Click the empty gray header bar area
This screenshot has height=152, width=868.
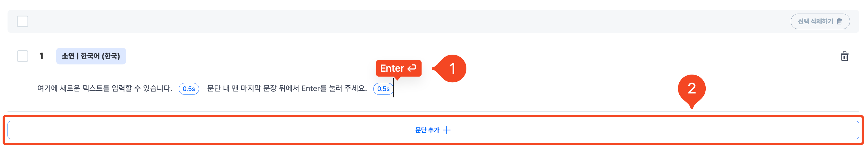(x=404, y=21)
